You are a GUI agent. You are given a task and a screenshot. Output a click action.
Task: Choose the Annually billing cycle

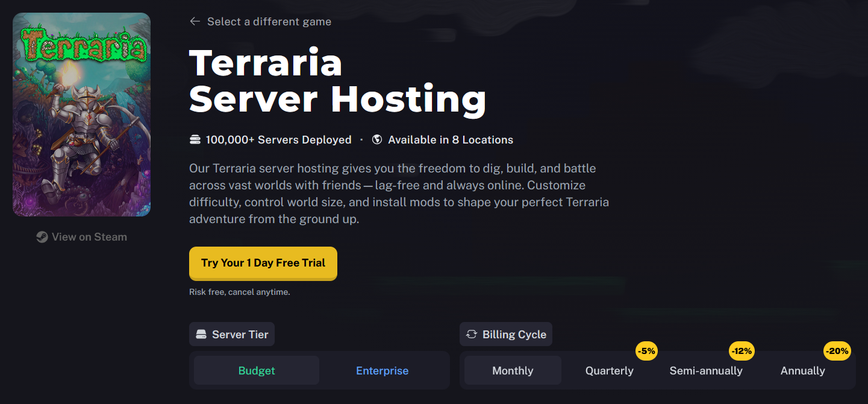[803, 370]
